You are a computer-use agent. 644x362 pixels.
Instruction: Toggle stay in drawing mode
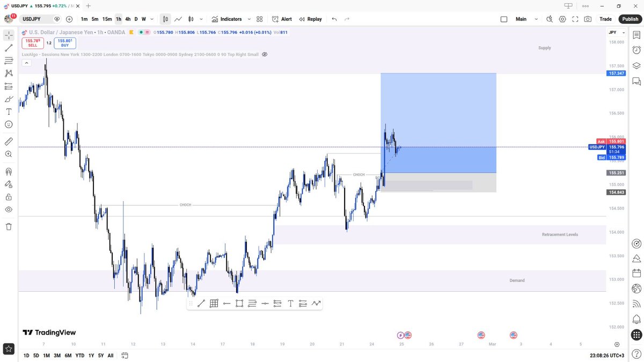9,184
